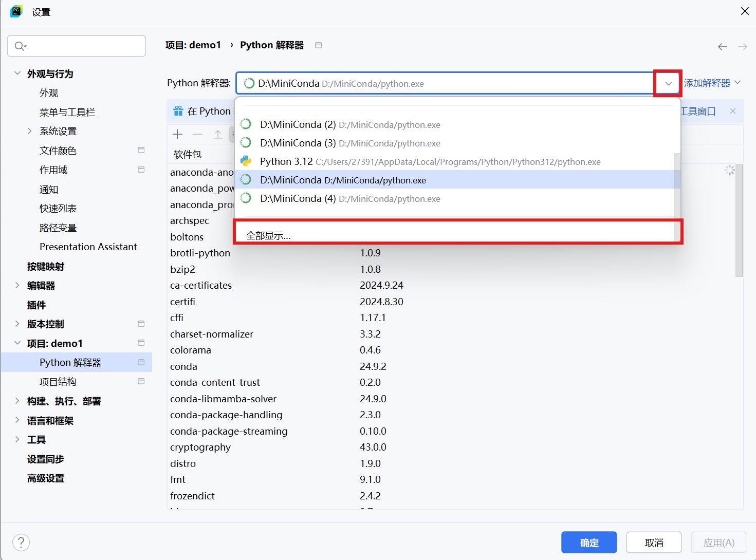Expand the 编辑器 section
Image resolution: width=756 pixels, height=560 pixels.
coord(17,285)
